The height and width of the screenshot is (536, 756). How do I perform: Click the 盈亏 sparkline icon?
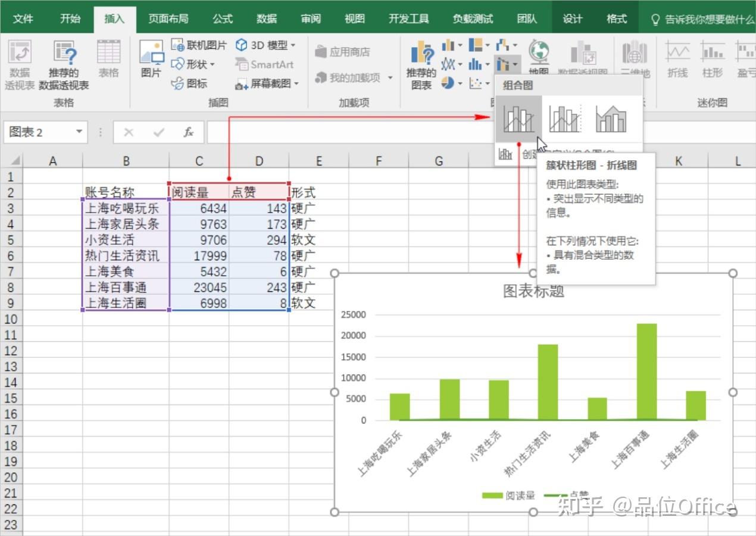click(x=746, y=57)
